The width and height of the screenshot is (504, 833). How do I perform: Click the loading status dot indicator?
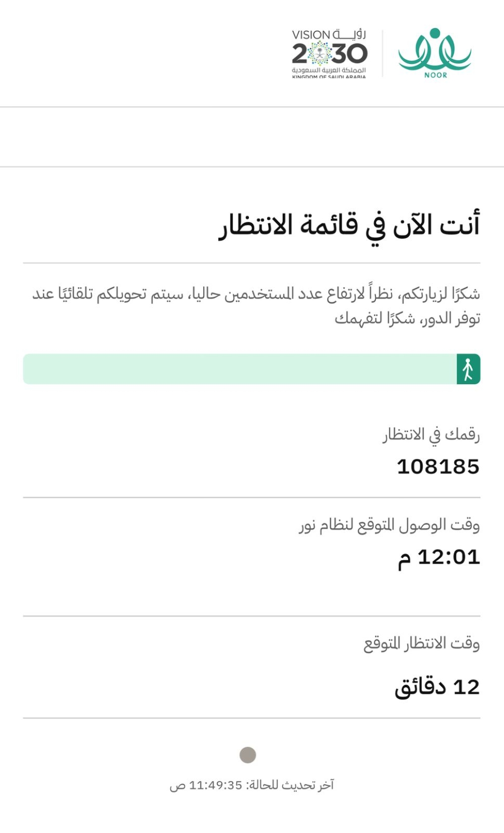pyautogui.click(x=248, y=756)
